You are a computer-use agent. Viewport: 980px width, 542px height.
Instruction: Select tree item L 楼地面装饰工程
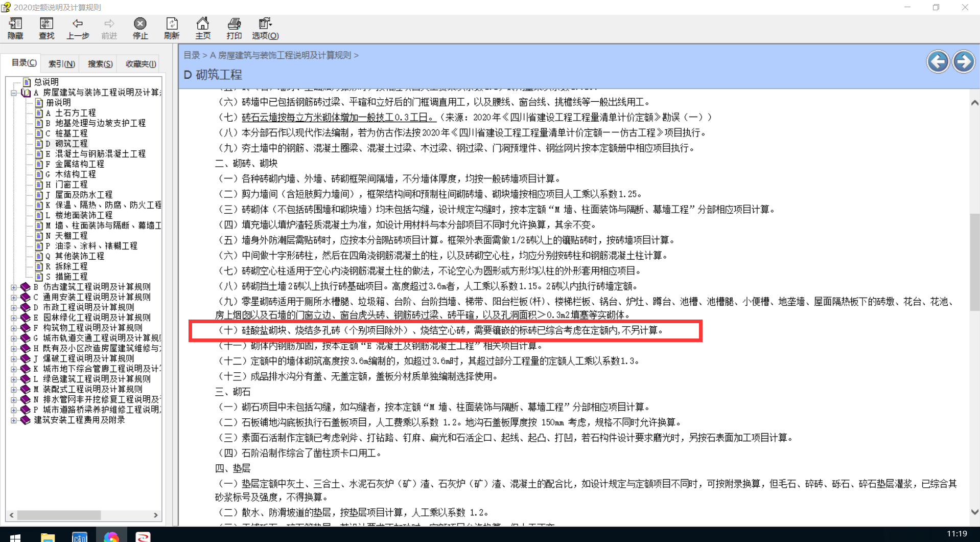pos(79,215)
